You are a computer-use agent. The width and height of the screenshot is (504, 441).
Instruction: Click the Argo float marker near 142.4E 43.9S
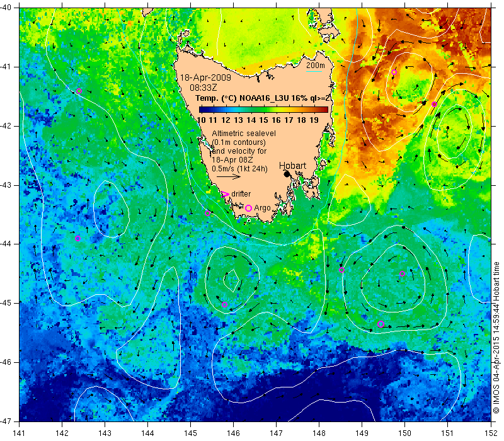77,238
